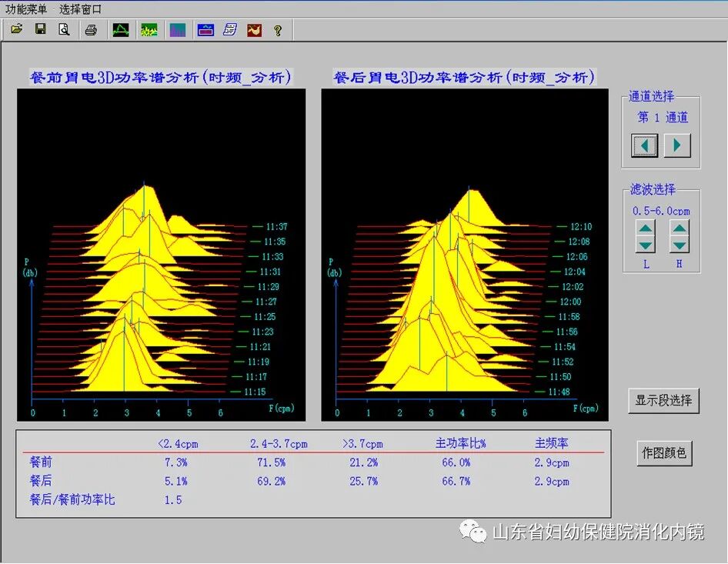Open the red stomach diagram icon
Screen dimensions: 728x564
point(255,30)
